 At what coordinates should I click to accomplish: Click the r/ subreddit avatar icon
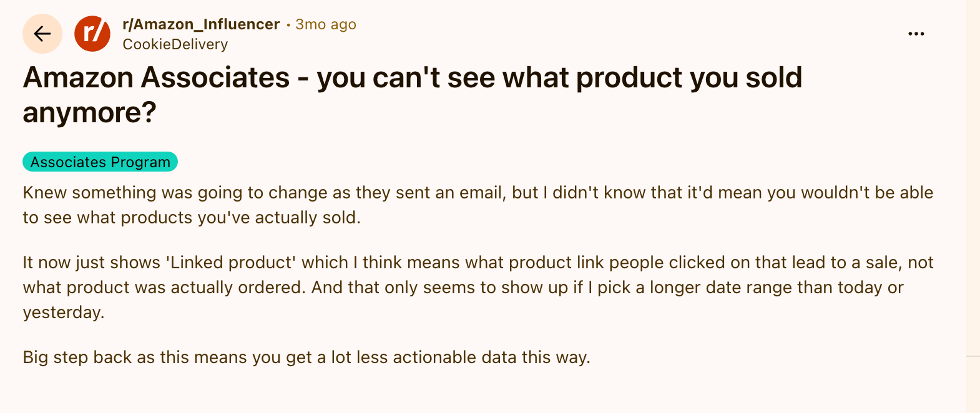coord(92,34)
